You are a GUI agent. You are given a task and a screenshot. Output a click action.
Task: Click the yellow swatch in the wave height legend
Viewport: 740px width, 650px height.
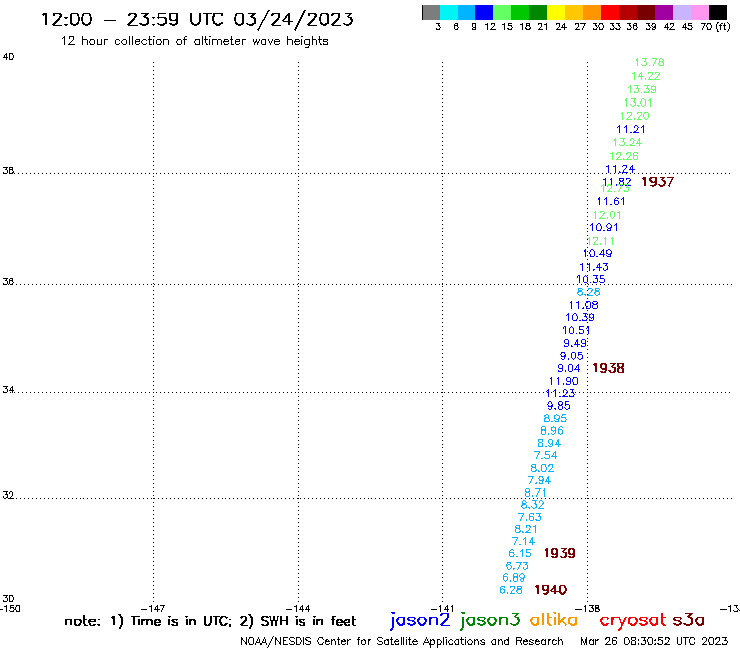click(x=556, y=12)
